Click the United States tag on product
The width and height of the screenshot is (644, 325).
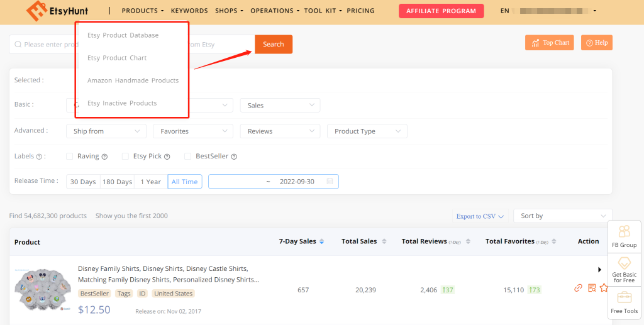[174, 294]
